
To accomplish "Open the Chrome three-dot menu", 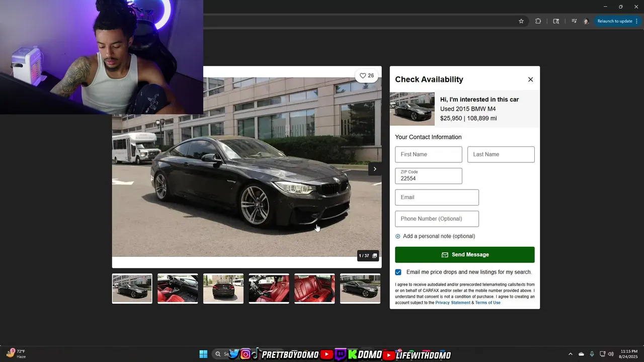I will (637, 21).
